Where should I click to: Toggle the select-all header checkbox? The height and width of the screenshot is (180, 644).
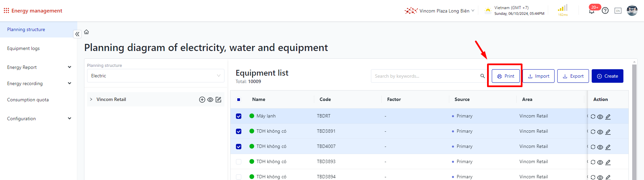coord(239,100)
